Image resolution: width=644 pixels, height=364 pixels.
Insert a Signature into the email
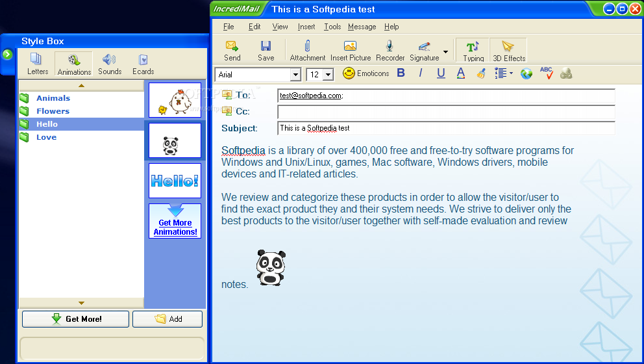pyautogui.click(x=425, y=51)
